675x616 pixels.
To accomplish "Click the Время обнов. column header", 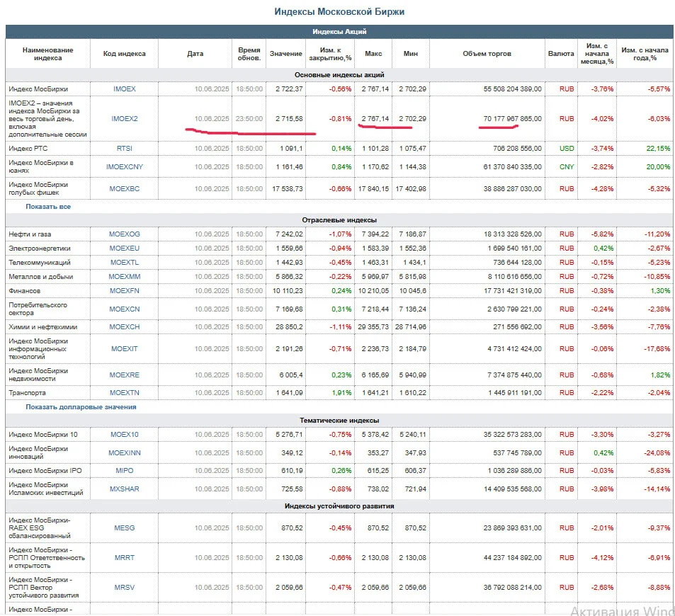I will [249, 54].
